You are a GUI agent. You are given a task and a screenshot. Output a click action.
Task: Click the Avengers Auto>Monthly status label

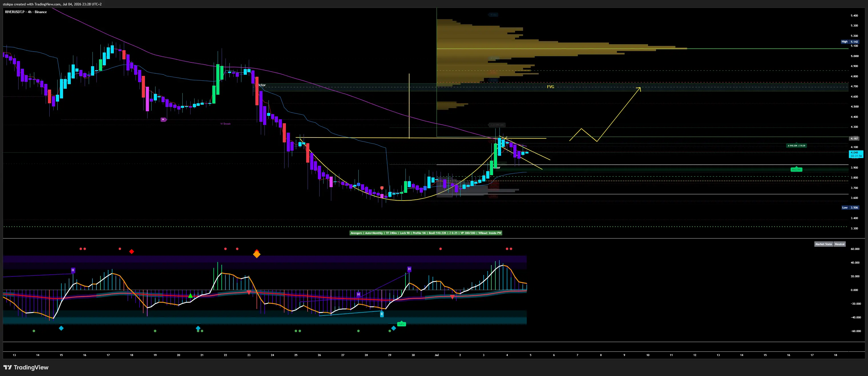426,233
